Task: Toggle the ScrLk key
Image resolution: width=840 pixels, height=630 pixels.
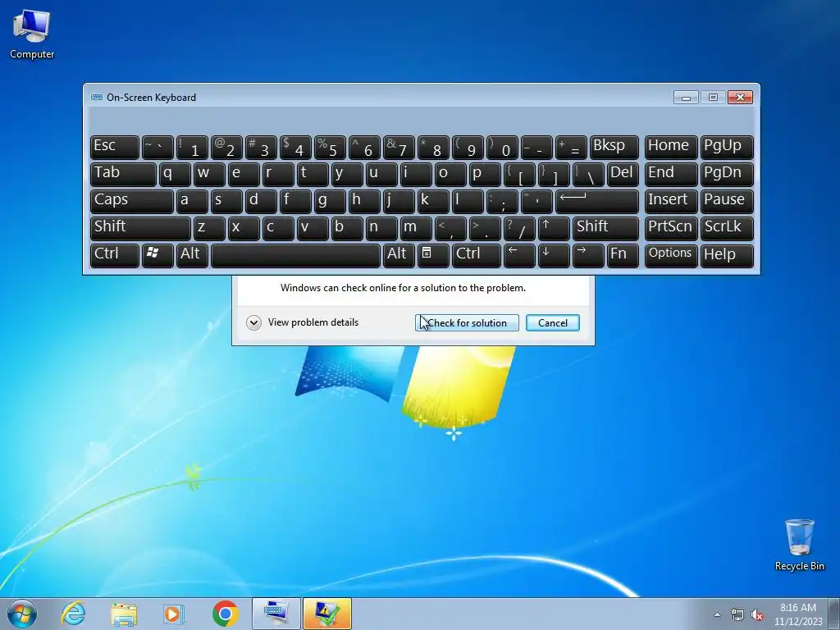Action: click(x=727, y=228)
